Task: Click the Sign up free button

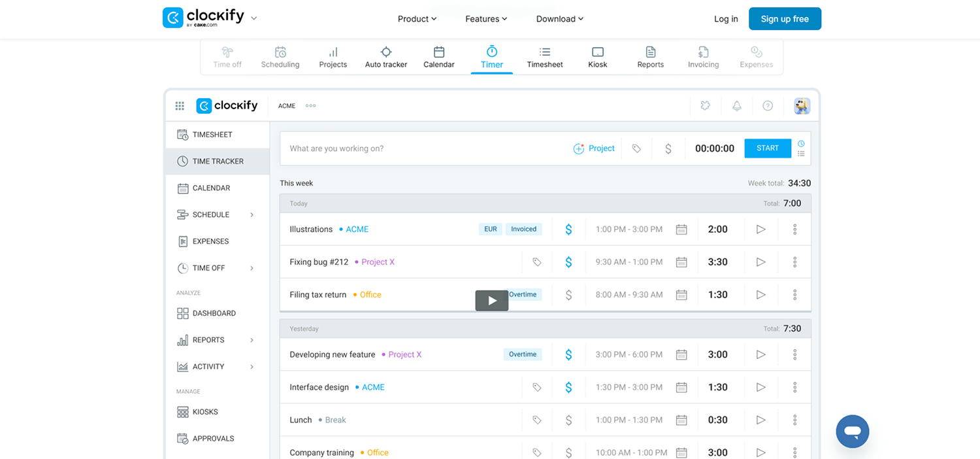Action: (x=785, y=19)
